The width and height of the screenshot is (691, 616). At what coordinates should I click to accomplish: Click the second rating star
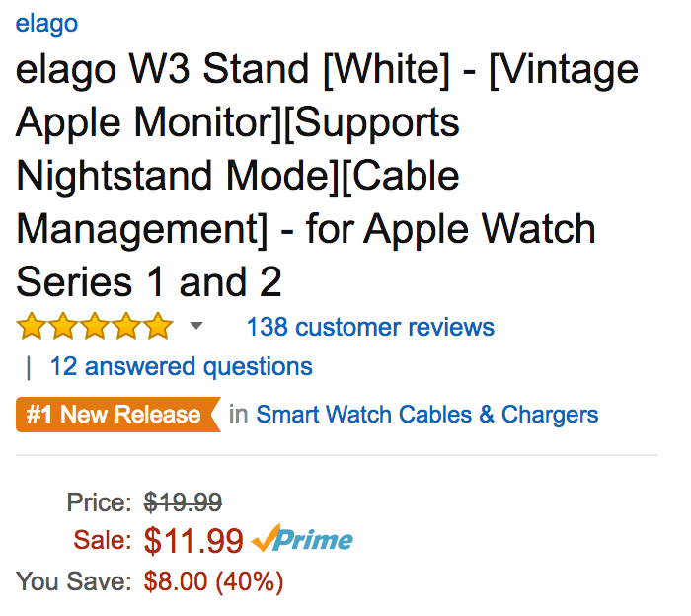click(63, 327)
